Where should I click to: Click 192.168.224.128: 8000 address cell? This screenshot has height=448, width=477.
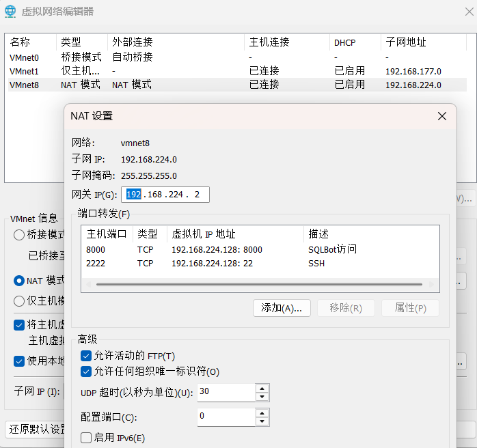217,249
